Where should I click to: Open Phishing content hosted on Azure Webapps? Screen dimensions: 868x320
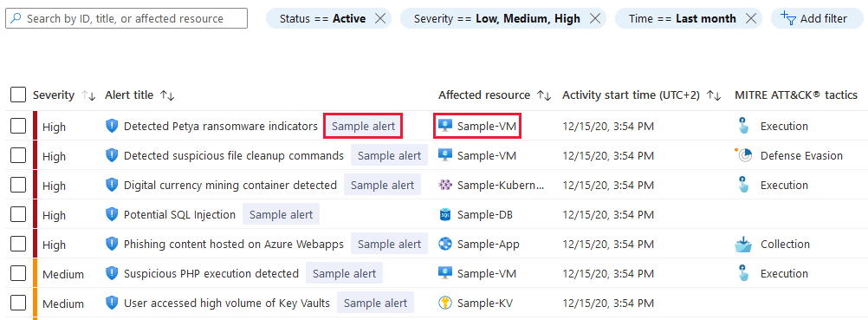coord(234,244)
